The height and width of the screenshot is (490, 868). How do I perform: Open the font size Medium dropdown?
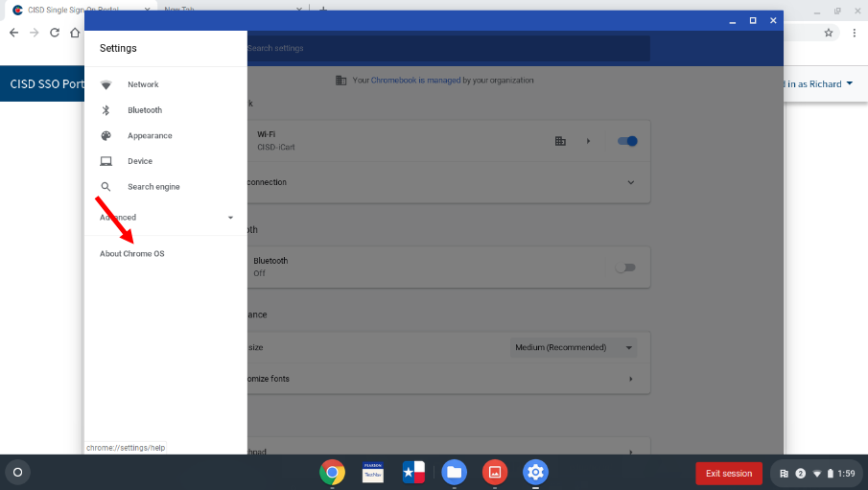(574, 347)
